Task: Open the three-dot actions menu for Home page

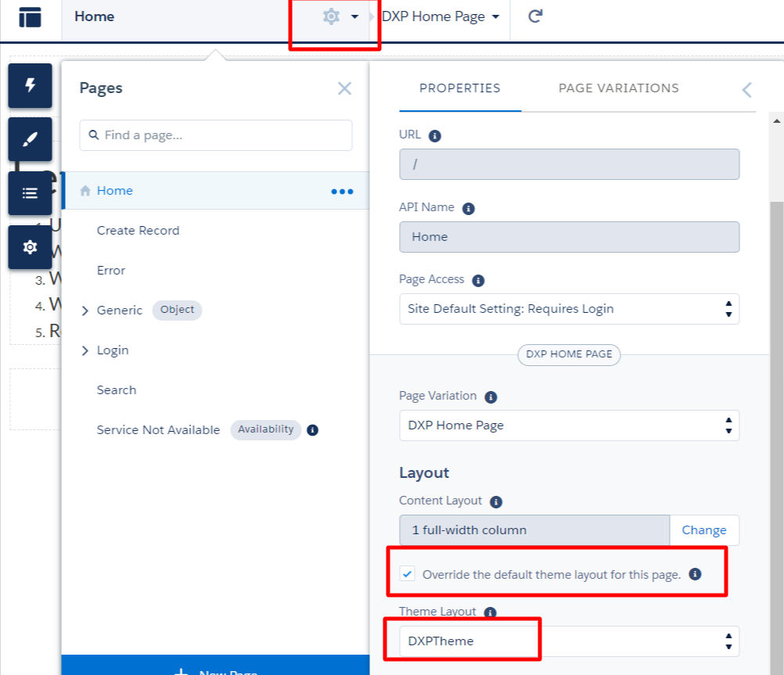Action: [x=342, y=191]
